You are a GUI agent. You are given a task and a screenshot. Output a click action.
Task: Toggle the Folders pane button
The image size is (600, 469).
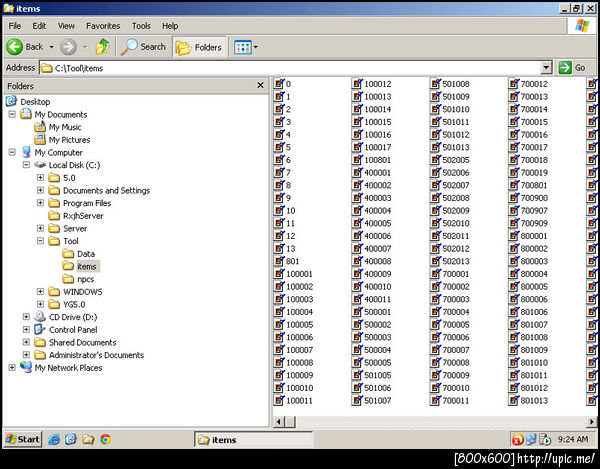[199, 47]
